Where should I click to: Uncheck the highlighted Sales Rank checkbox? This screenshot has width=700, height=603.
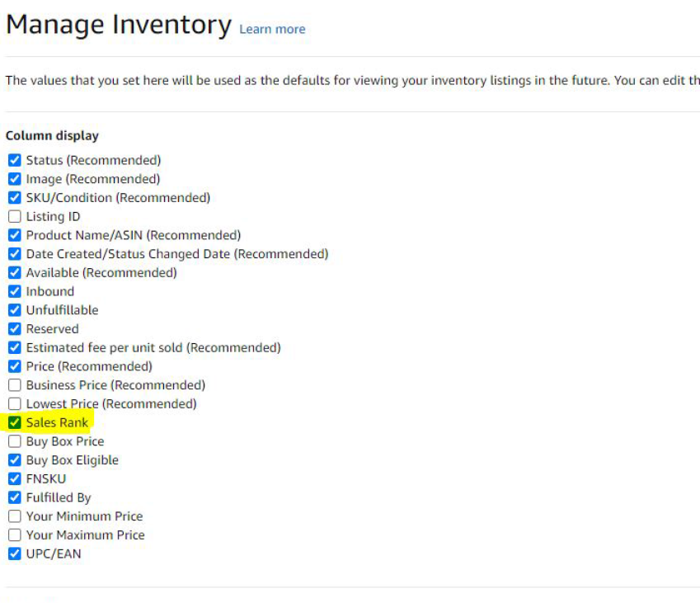14,422
